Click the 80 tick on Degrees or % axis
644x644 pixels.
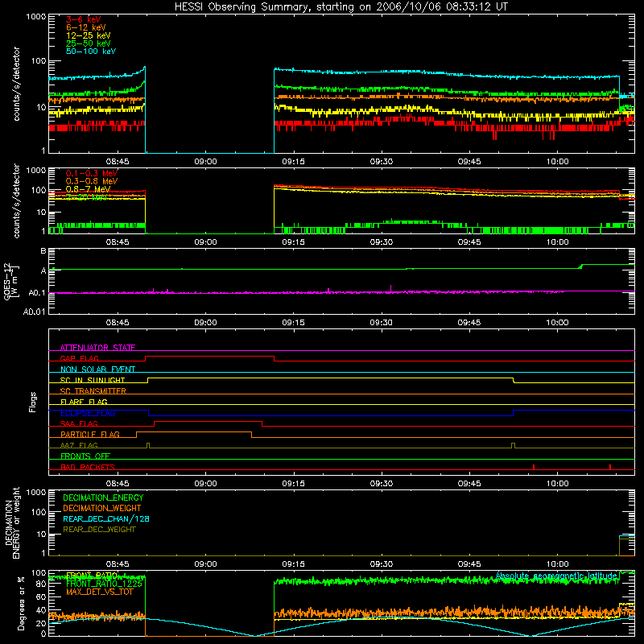tap(41, 584)
